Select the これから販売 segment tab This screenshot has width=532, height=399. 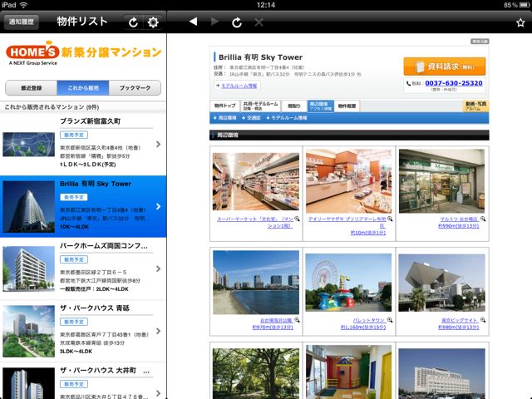[x=83, y=88]
